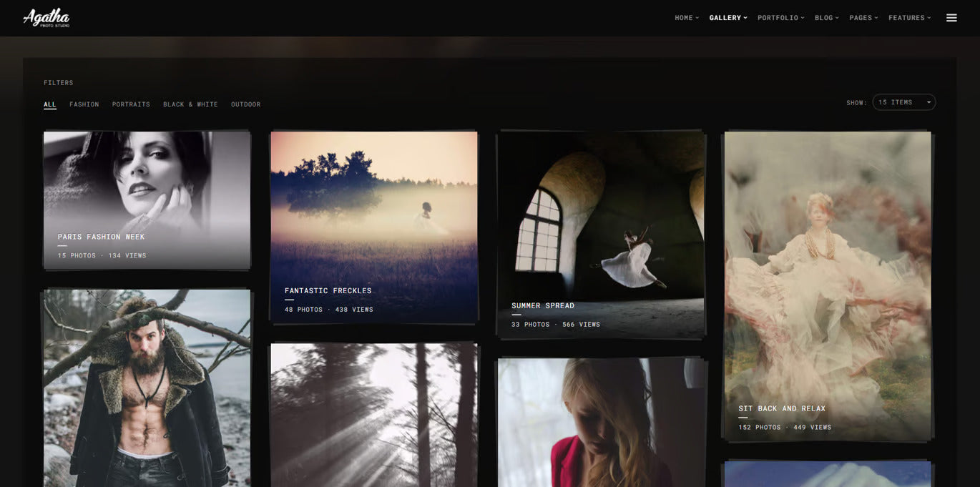Show only Black & White photos
Screen dimensions: 980x487
click(190, 104)
